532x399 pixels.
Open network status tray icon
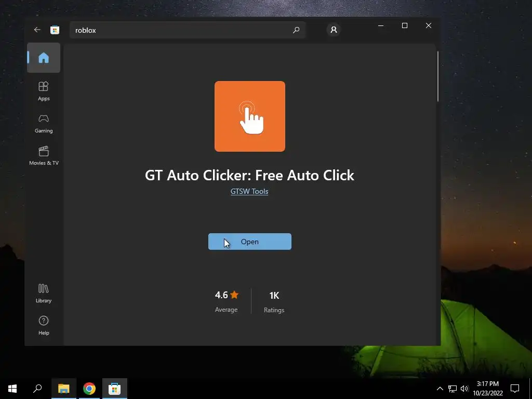453,389
